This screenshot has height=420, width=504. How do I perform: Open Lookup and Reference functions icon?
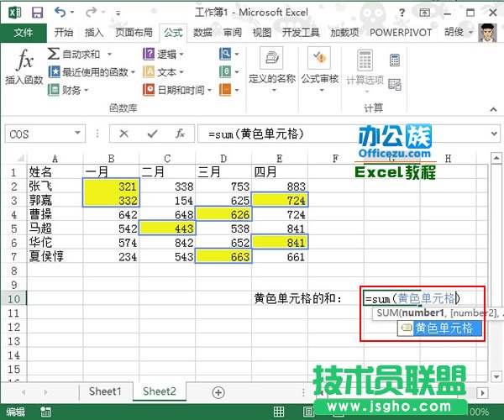coord(225,54)
